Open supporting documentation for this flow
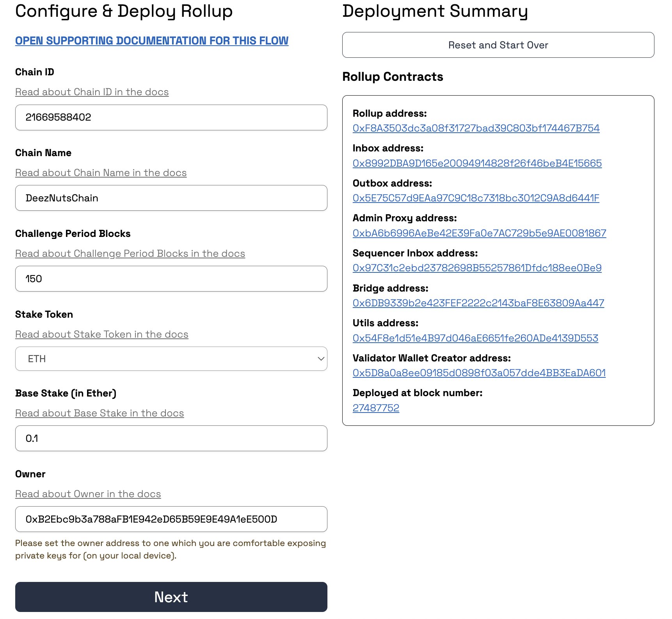The image size is (672, 619). 151,40
